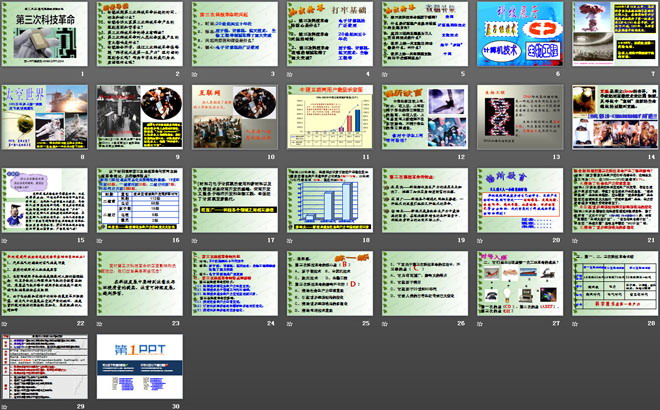Select slide 4 with 打牢基础 heading
This screenshot has width=660, height=410.
pos(330,34)
